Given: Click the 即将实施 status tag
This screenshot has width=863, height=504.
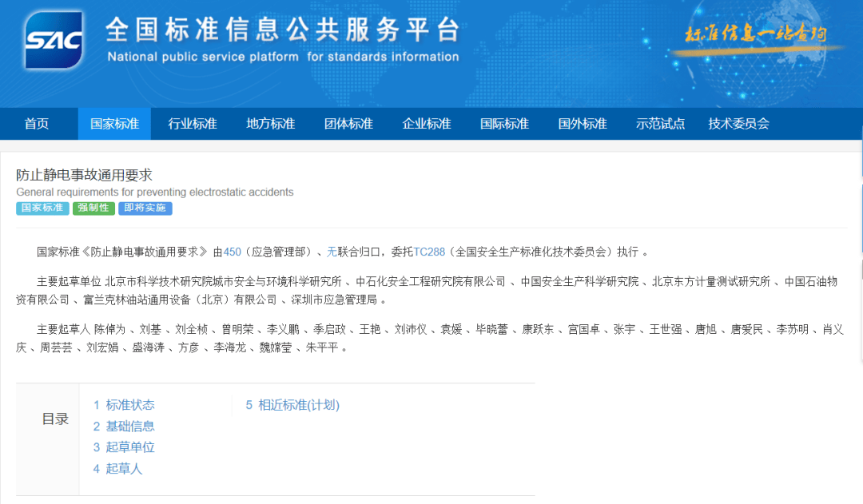Looking at the screenshot, I should tap(145, 208).
